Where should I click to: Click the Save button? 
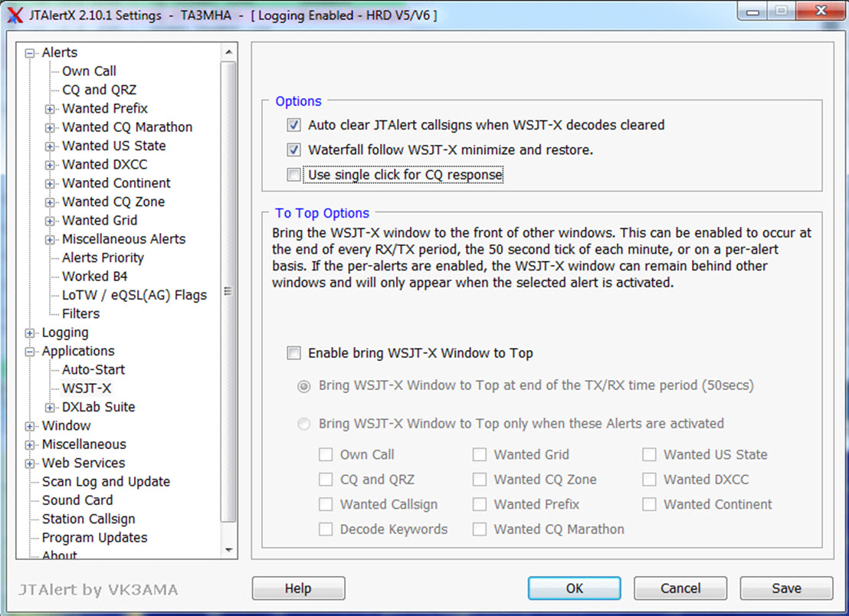[787, 588]
